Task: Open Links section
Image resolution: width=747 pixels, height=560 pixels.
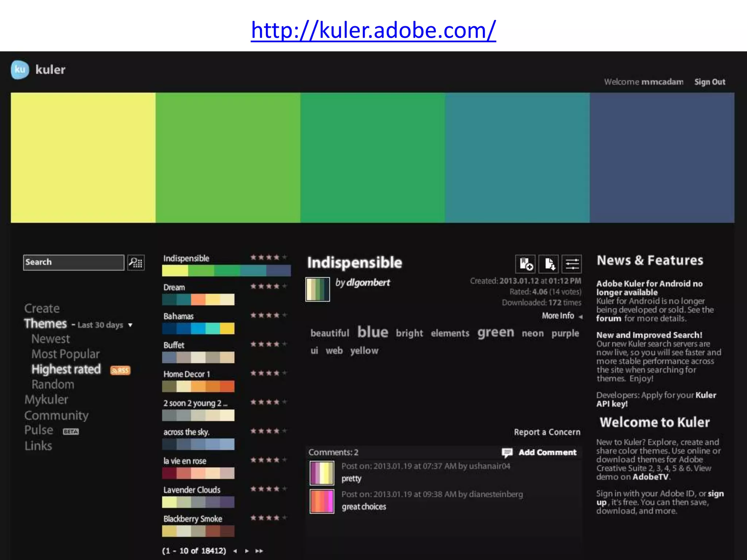Action: coord(38,446)
